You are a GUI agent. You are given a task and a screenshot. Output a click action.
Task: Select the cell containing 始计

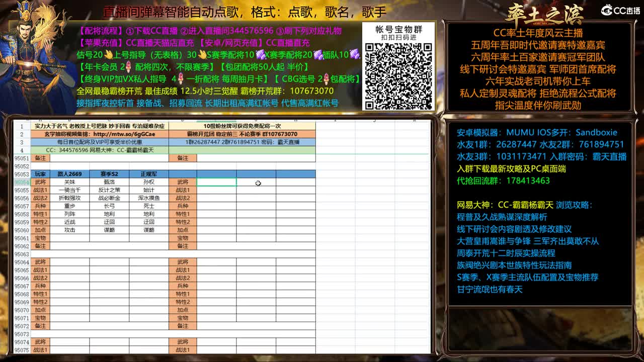(x=149, y=190)
